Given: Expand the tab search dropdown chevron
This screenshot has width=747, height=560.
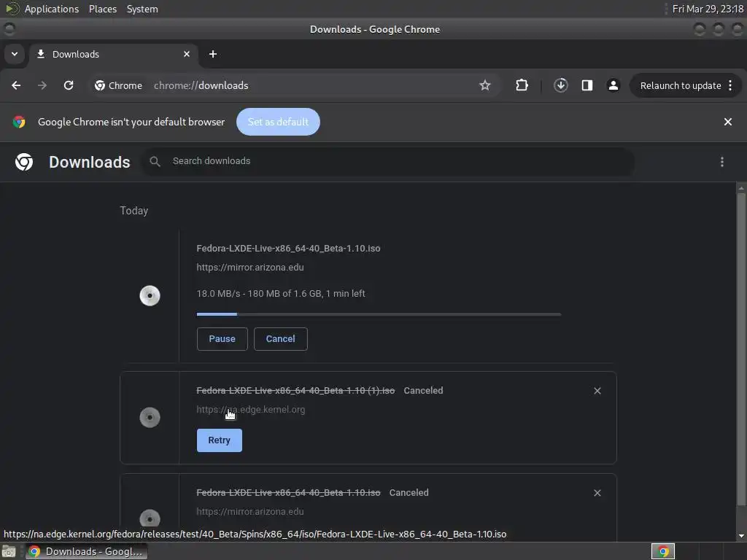Looking at the screenshot, I should coord(15,54).
